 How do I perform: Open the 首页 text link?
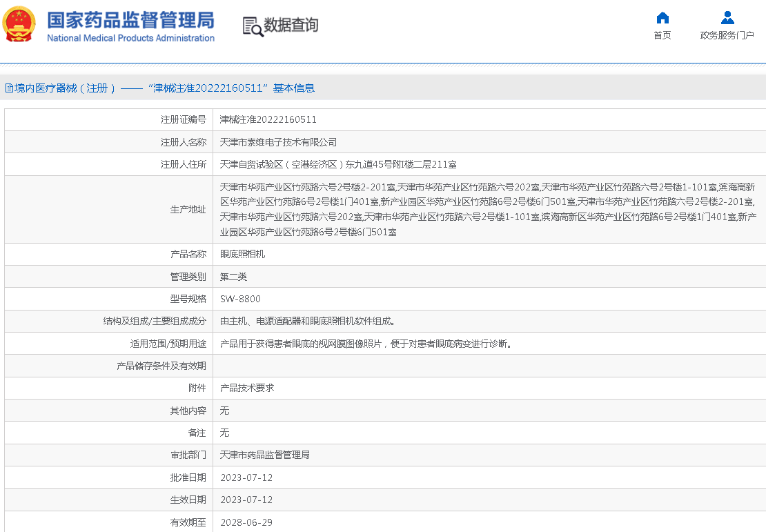(x=662, y=36)
